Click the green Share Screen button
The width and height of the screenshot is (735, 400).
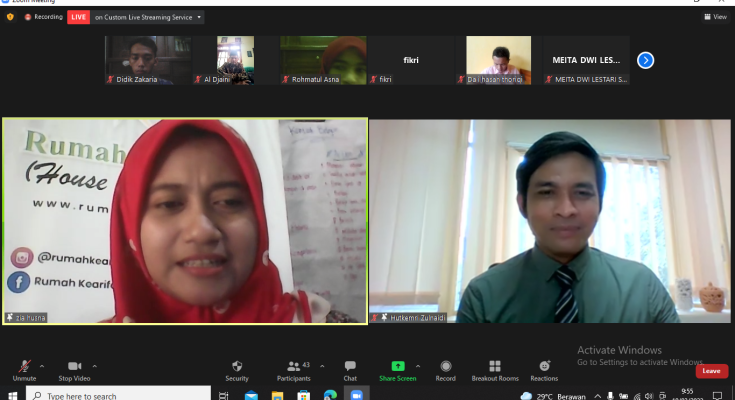click(x=398, y=370)
